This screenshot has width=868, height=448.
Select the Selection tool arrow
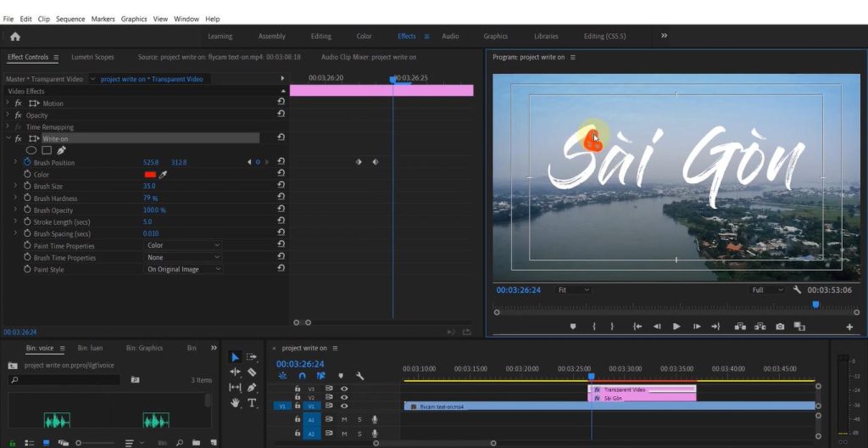coord(236,357)
